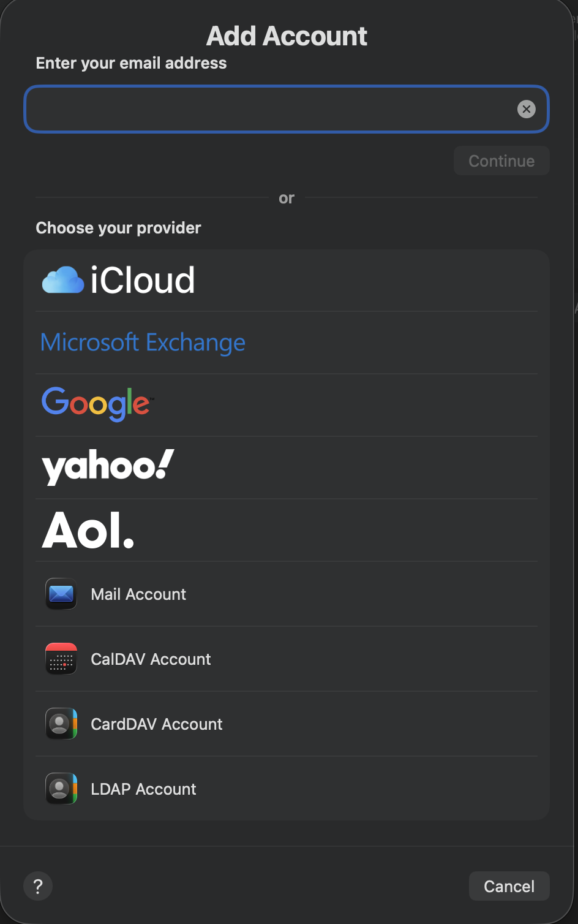578x924 pixels.
Task: Choose Microsoft Exchange as provider
Action: [x=143, y=342]
